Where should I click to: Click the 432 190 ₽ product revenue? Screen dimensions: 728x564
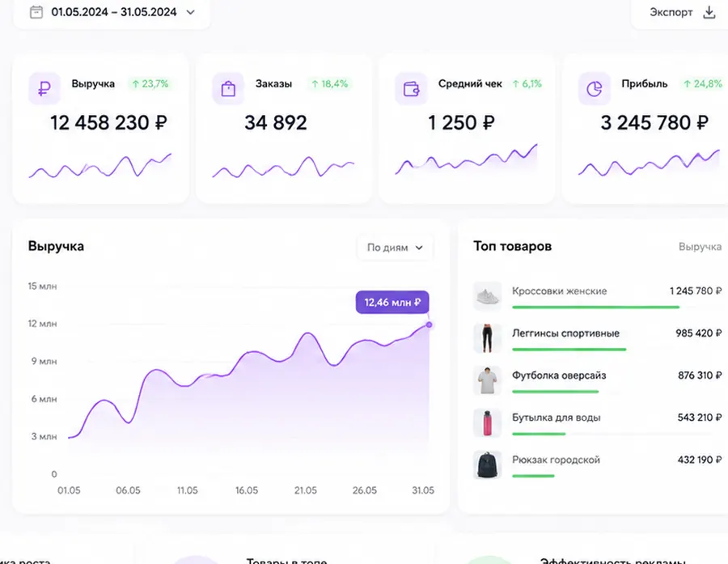(700, 460)
